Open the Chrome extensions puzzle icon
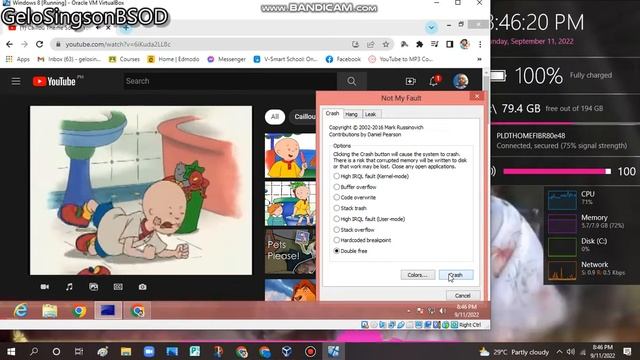The width and height of the screenshot is (640, 360). pos(419,44)
